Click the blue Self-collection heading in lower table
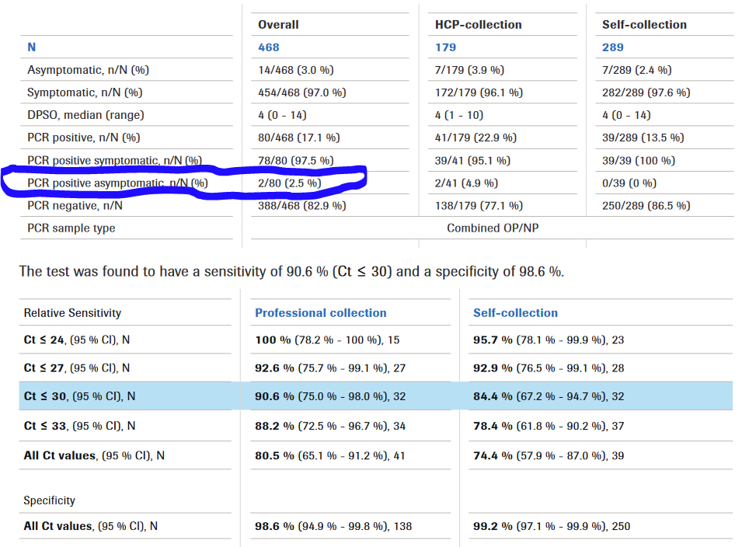The width and height of the screenshot is (756, 547). click(515, 313)
